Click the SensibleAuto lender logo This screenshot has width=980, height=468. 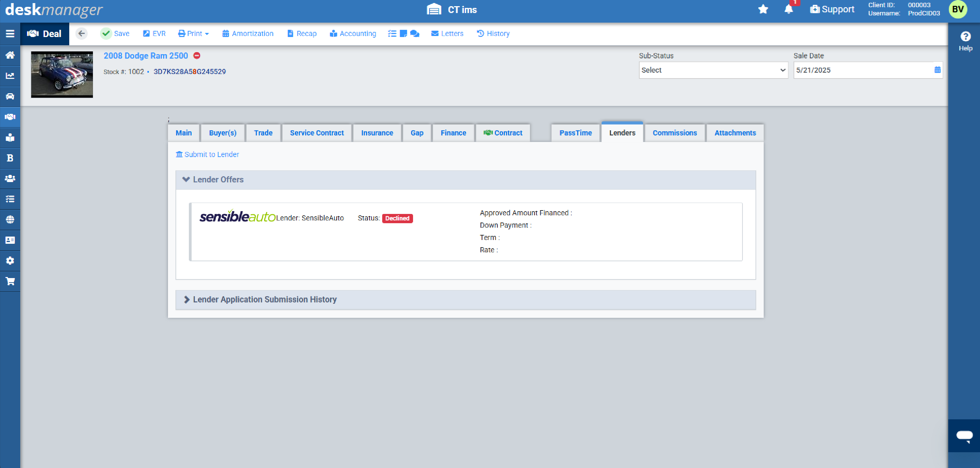point(238,216)
